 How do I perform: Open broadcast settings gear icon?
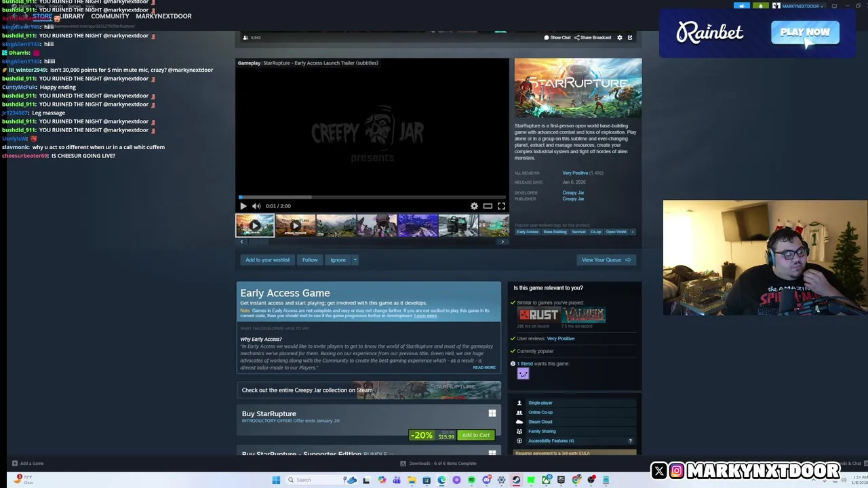[619, 37]
